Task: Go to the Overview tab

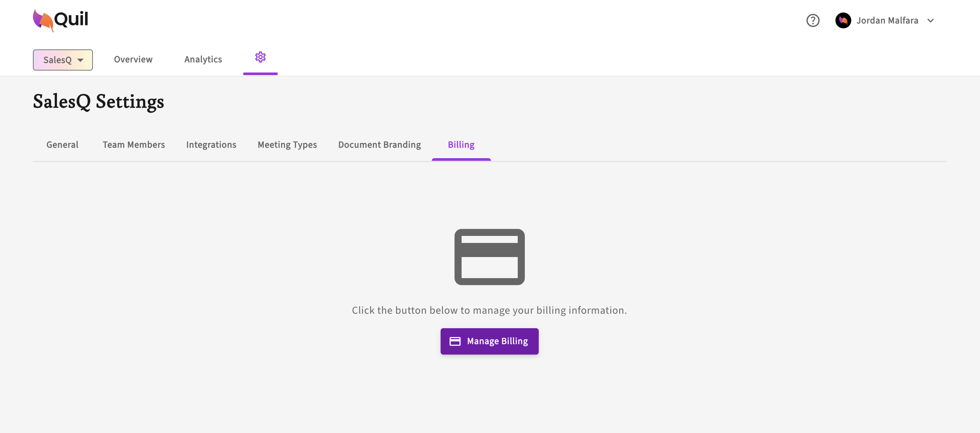Action: [133, 59]
